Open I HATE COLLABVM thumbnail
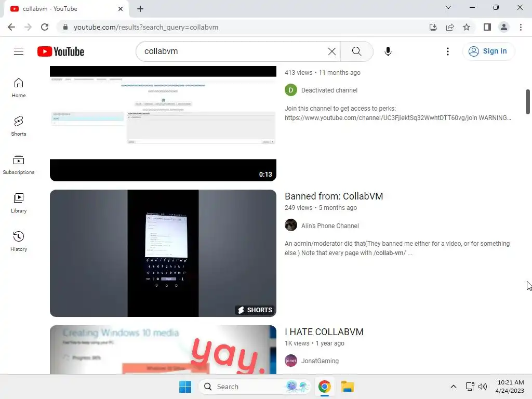532x399 pixels. 163,350
